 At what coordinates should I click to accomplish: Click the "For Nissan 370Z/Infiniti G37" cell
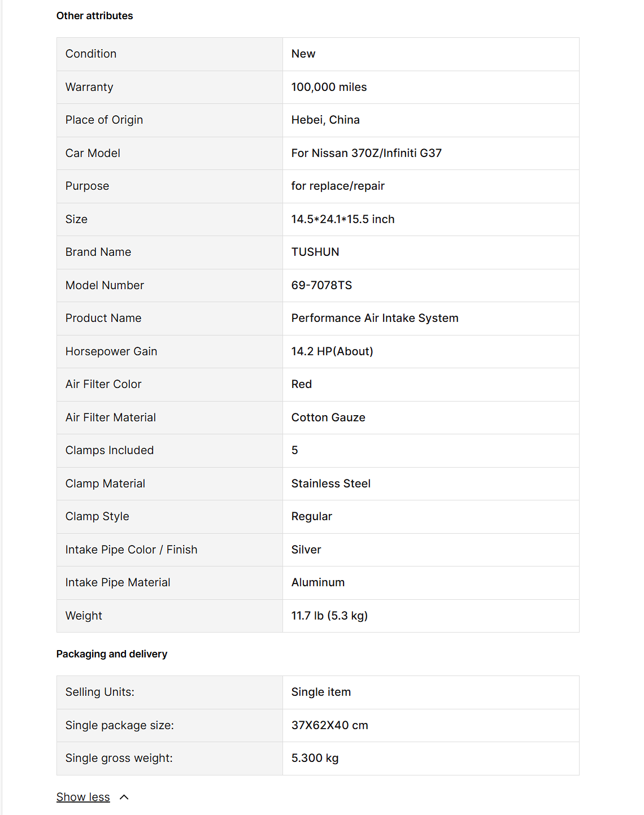(366, 153)
